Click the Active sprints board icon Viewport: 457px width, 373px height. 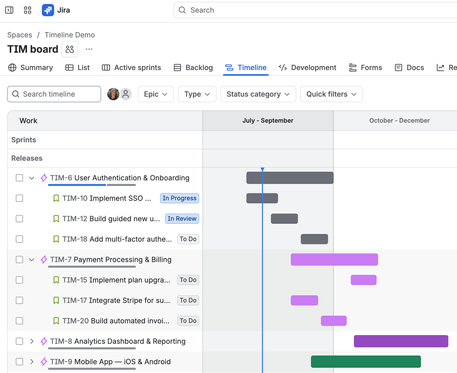[106, 68]
